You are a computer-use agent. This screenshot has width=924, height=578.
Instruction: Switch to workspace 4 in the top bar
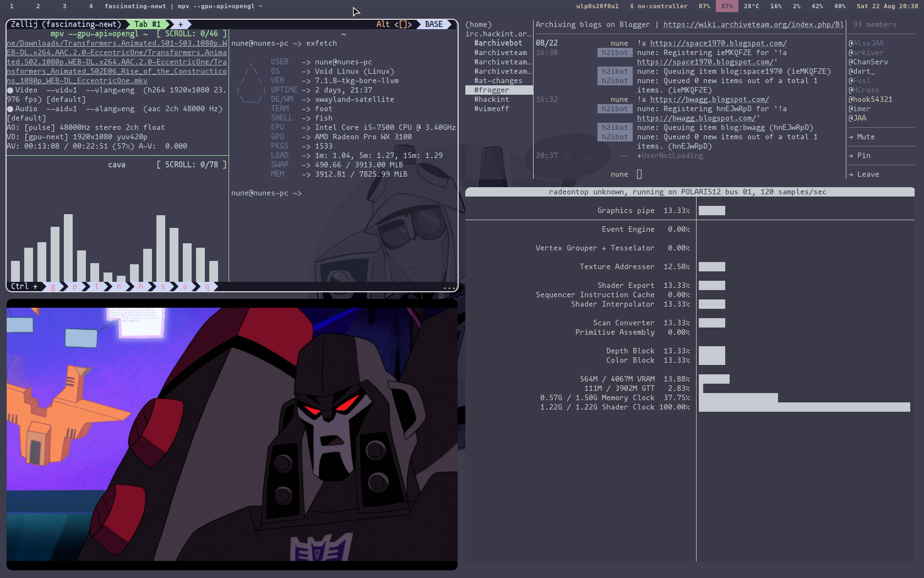point(91,7)
